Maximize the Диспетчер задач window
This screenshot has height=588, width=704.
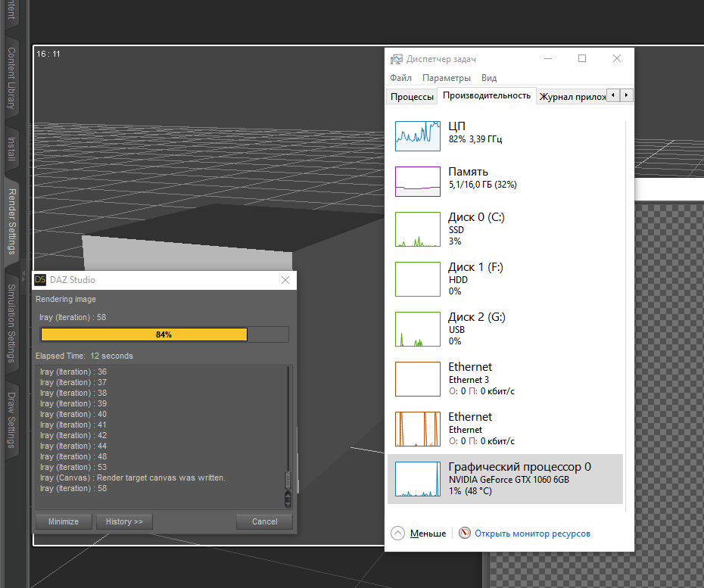pos(582,58)
